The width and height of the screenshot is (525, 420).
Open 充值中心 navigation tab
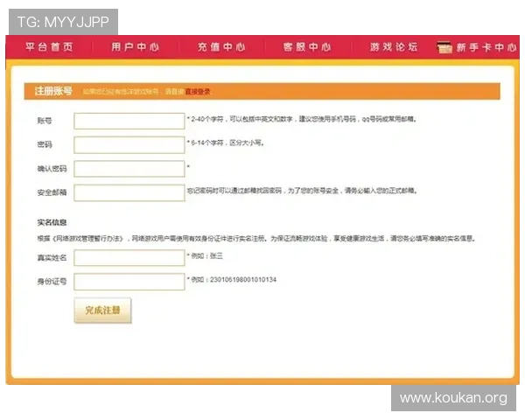(x=221, y=47)
